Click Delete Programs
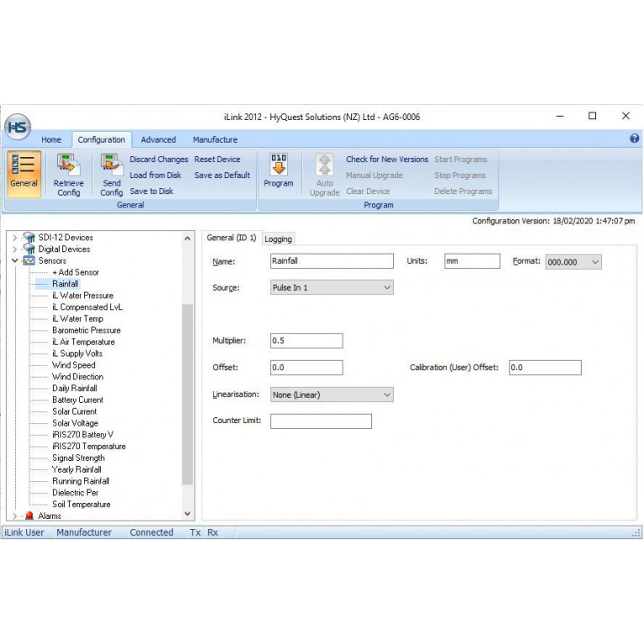 click(x=463, y=191)
